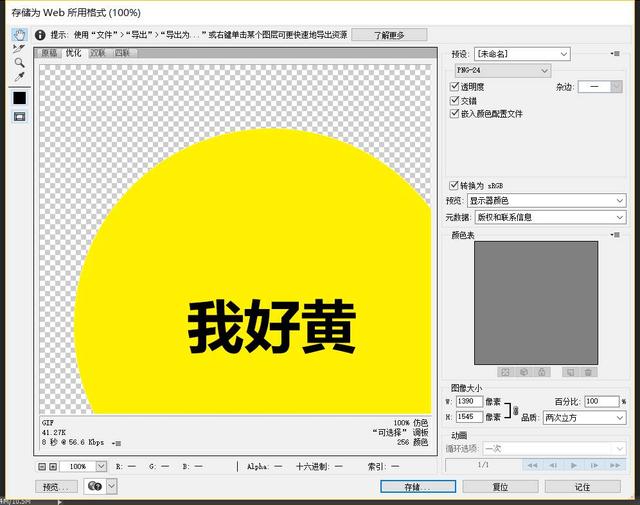
Task: Click the lock color icon
Action: click(542, 372)
